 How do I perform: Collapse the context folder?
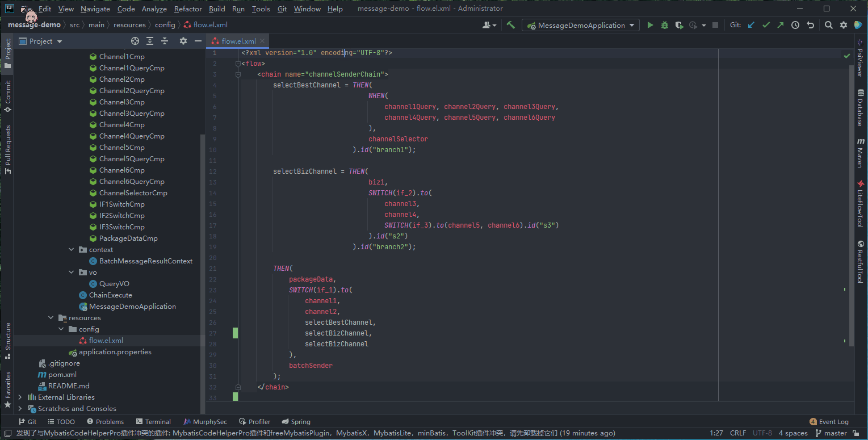click(x=72, y=250)
